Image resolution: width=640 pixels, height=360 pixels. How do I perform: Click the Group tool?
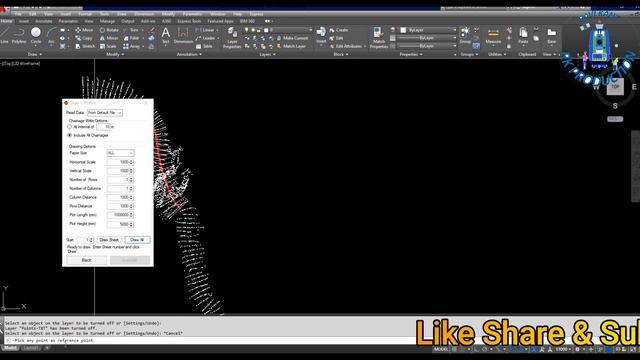pos(465,35)
